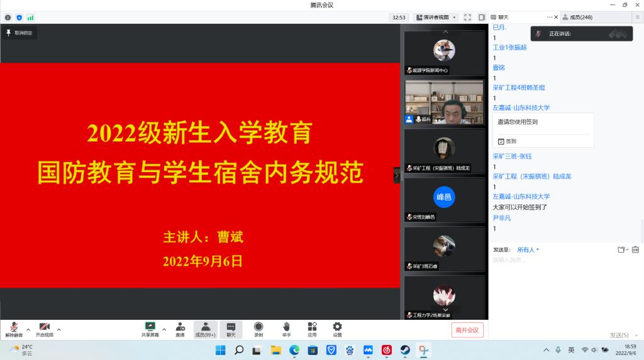This screenshot has width=644, height=360.
Task: Raise hand using the 举手 icon
Action: pos(286,329)
